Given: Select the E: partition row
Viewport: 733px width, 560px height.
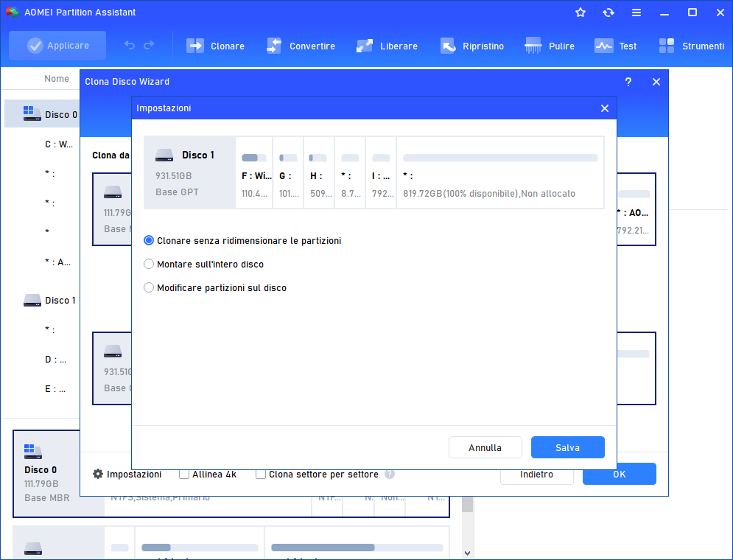Looking at the screenshot, I should coord(55,389).
